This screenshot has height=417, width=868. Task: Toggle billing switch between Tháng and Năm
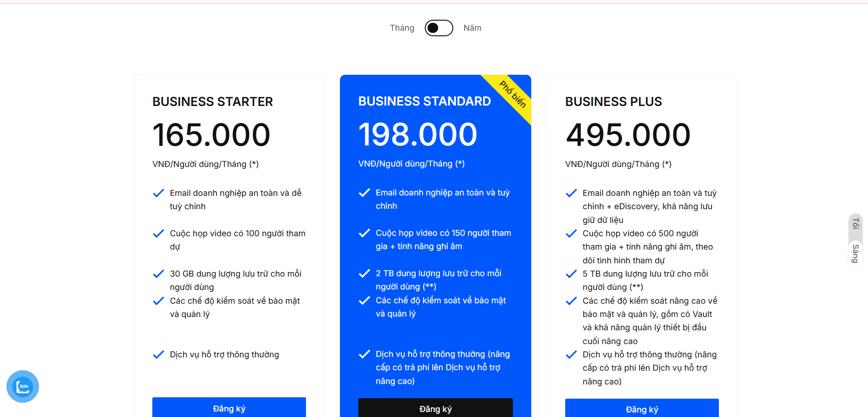[439, 28]
